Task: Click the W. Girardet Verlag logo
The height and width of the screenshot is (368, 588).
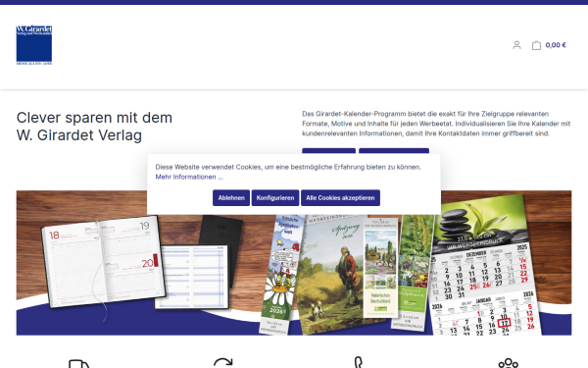Action: coord(34,45)
